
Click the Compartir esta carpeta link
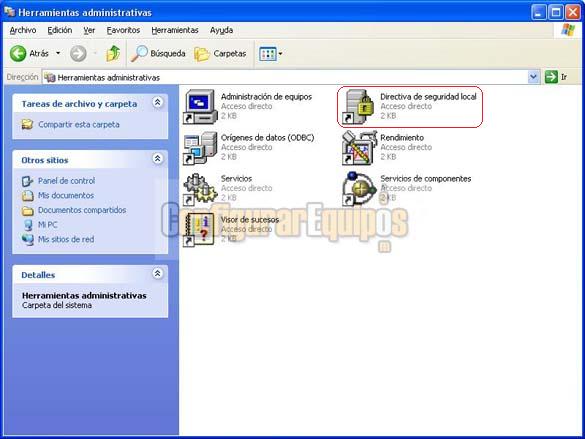[79, 125]
